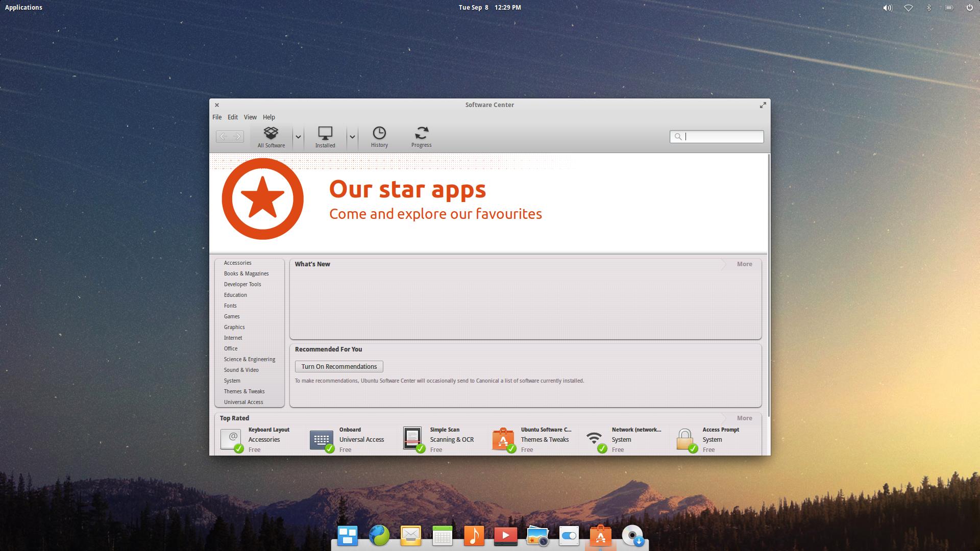Click the Turn On Recommendations button
The height and width of the screenshot is (551, 980).
tap(339, 366)
